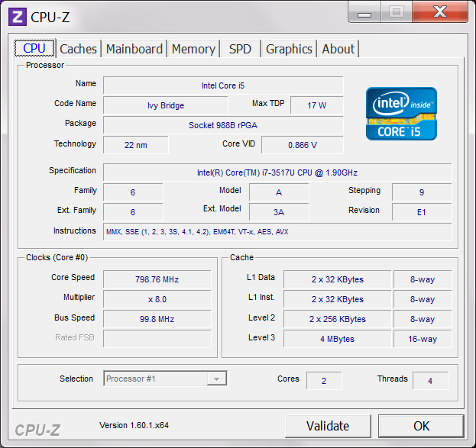Click the Intel Core i5 logo badge
The height and width of the screenshot is (448, 476).
pyautogui.click(x=401, y=114)
